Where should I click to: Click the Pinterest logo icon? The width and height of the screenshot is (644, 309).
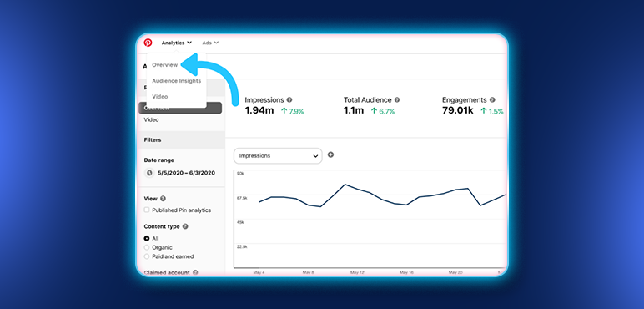[x=148, y=43]
